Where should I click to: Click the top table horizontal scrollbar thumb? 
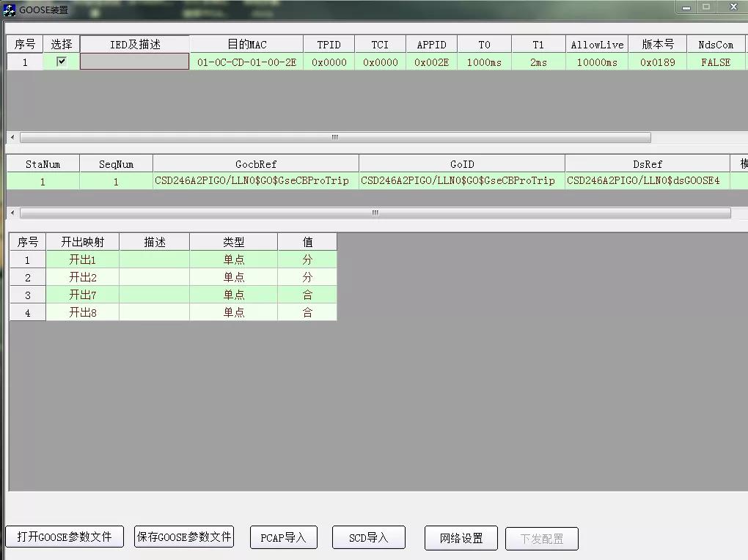(x=334, y=138)
